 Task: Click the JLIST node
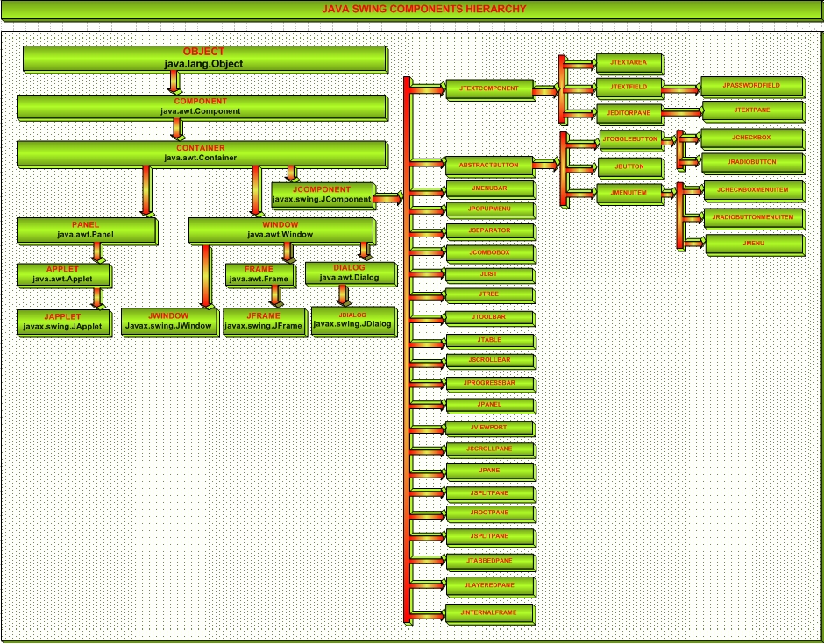tap(490, 275)
